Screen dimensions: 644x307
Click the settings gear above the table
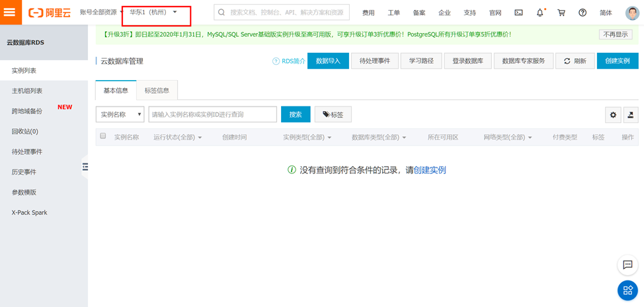tap(613, 115)
